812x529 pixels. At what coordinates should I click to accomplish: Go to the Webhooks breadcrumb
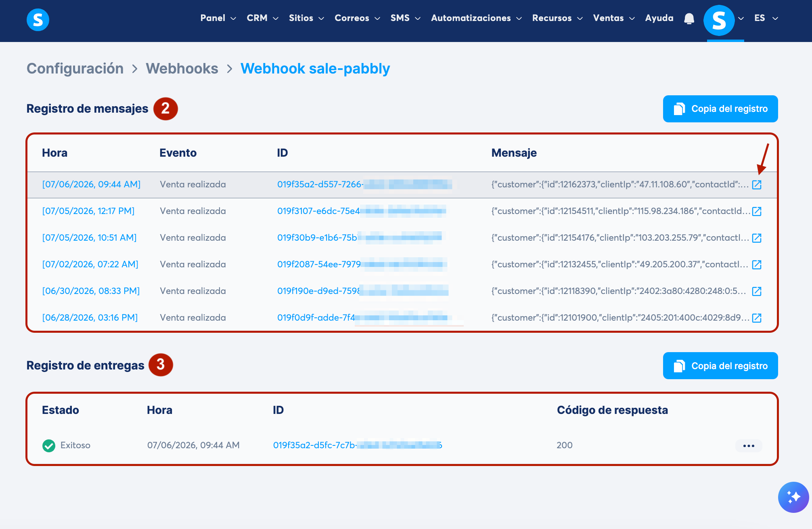[x=182, y=69]
